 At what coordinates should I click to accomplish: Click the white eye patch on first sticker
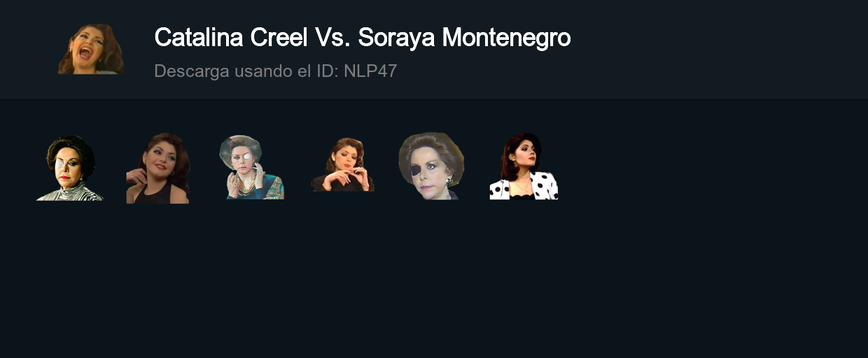click(60, 165)
